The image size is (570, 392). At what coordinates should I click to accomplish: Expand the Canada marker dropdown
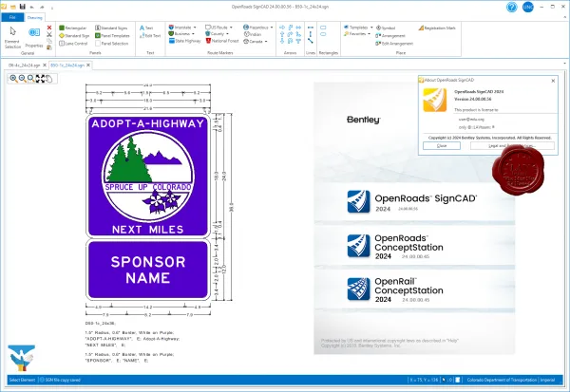point(266,42)
